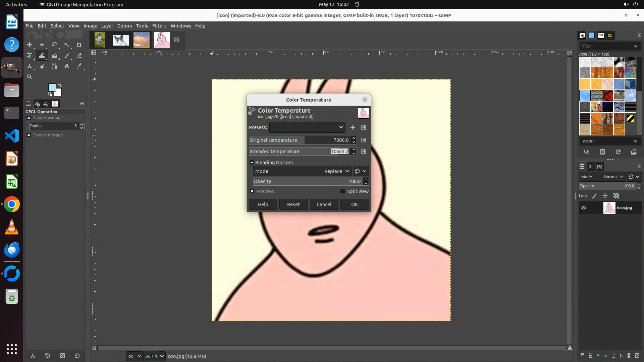Enable Split view checkbox
Screen dimensions: 644x362
point(342,191)
